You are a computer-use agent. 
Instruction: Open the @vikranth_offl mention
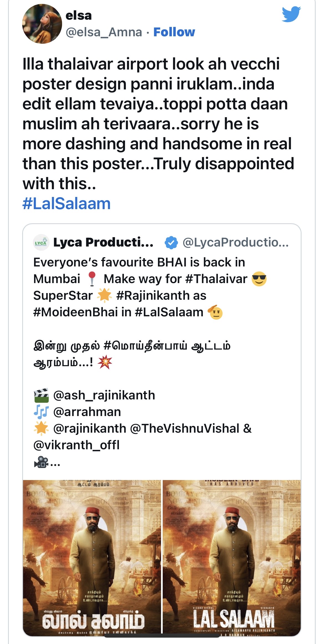click(x=76, y=445)
